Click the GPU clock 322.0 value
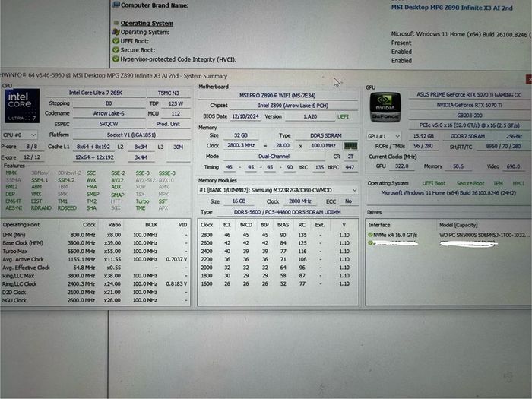Viewport: 532px width, 399px height. [x=401, y=166]
